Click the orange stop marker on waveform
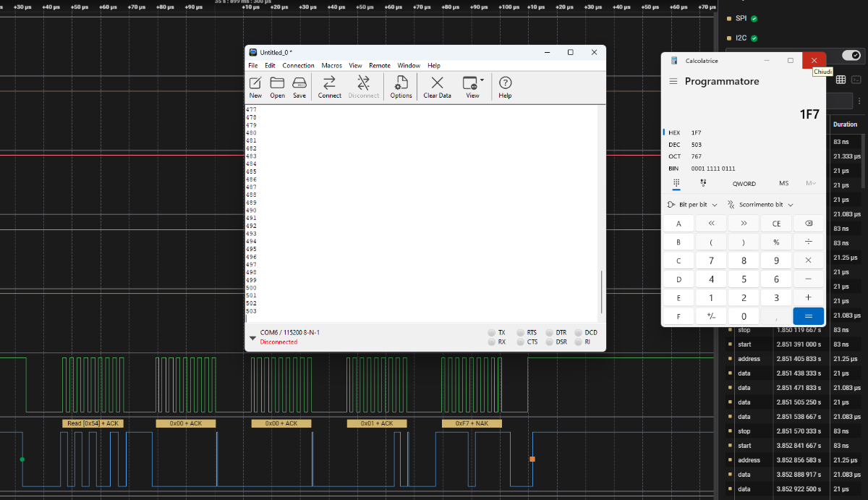This screenshot has height=500, width=868. coord(532,459)
